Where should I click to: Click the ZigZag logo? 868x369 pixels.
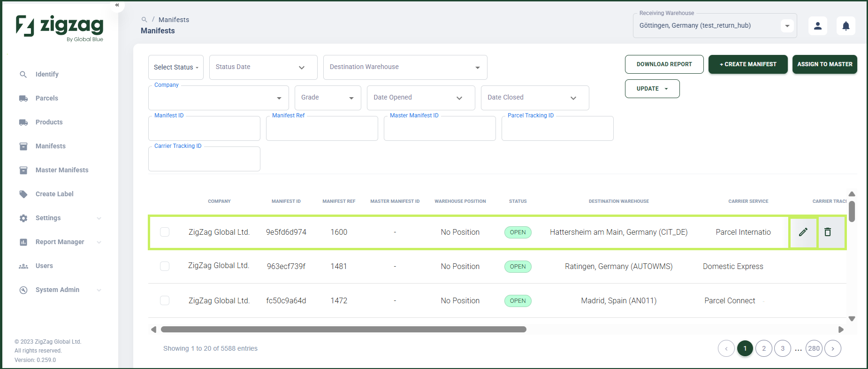pos(60,28)
